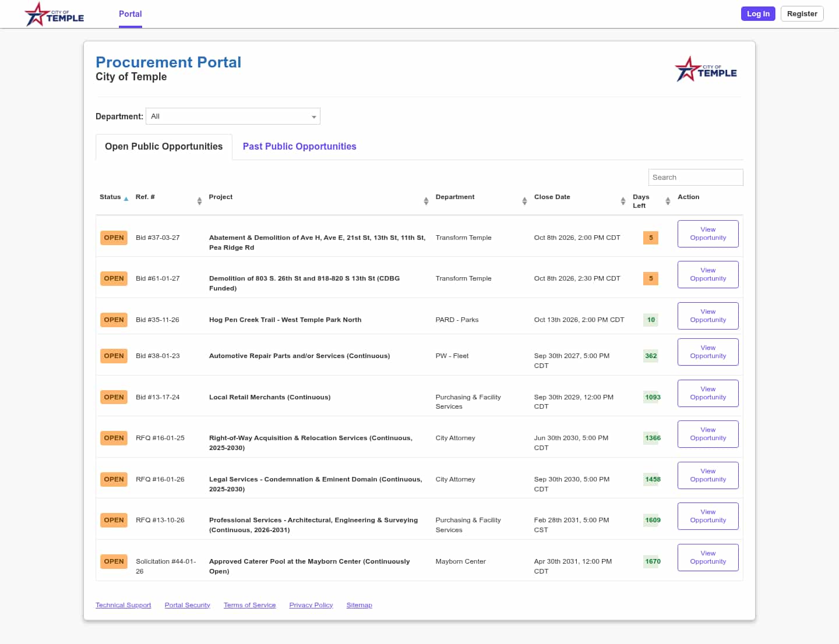
Task: Open Portal Security link
Action: coord(187,605)
